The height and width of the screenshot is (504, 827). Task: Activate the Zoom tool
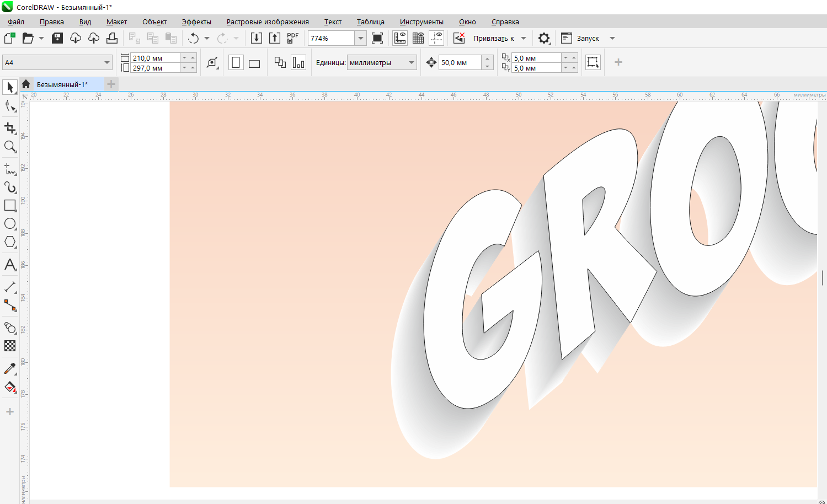point(10,147)
